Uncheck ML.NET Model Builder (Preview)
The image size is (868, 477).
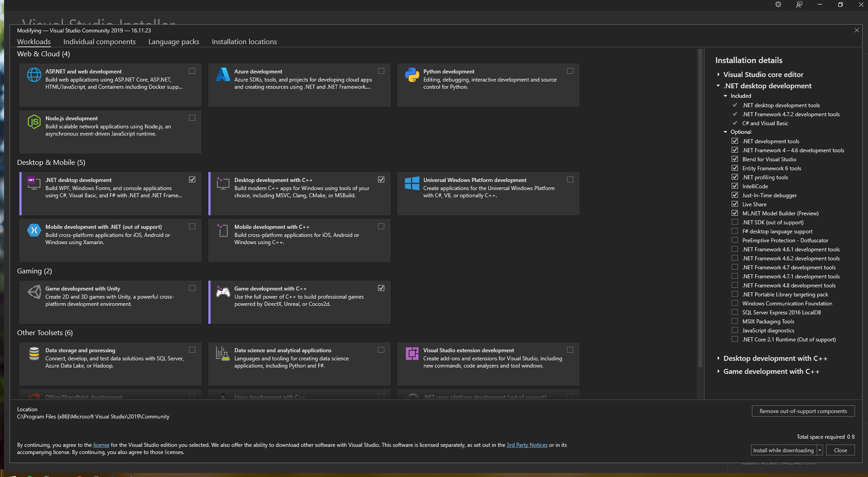735,213
